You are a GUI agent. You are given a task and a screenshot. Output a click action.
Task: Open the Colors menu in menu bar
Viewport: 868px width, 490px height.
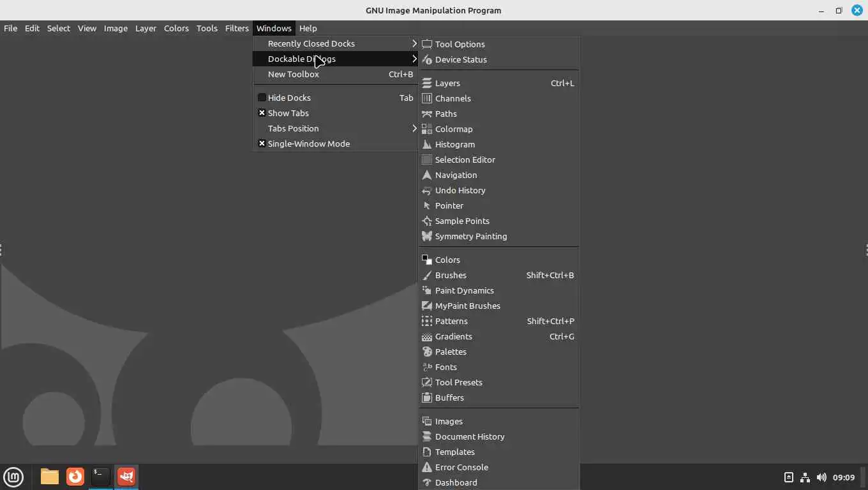[176, 28]
